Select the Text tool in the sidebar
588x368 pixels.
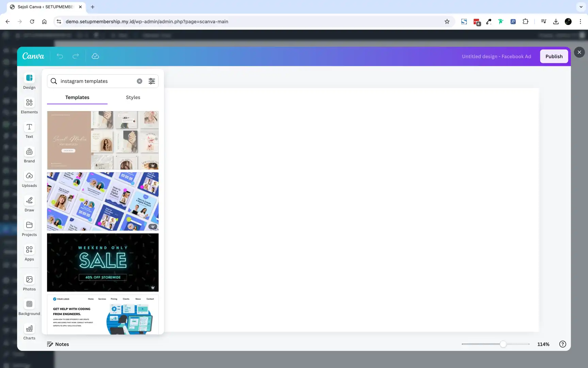[29, 130]
